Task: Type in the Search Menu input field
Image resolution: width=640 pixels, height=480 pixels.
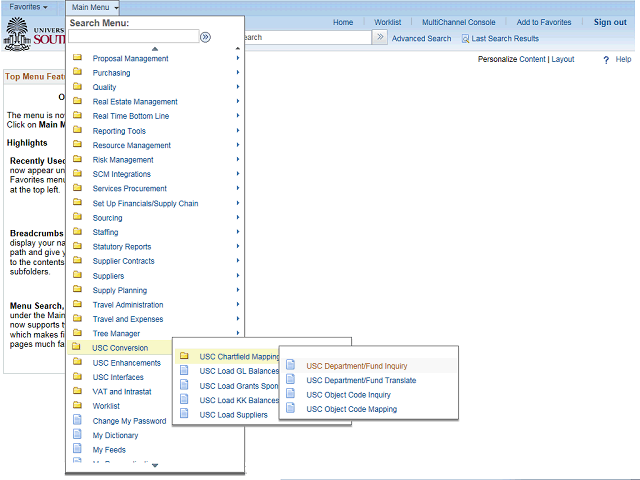Action: 132,37
